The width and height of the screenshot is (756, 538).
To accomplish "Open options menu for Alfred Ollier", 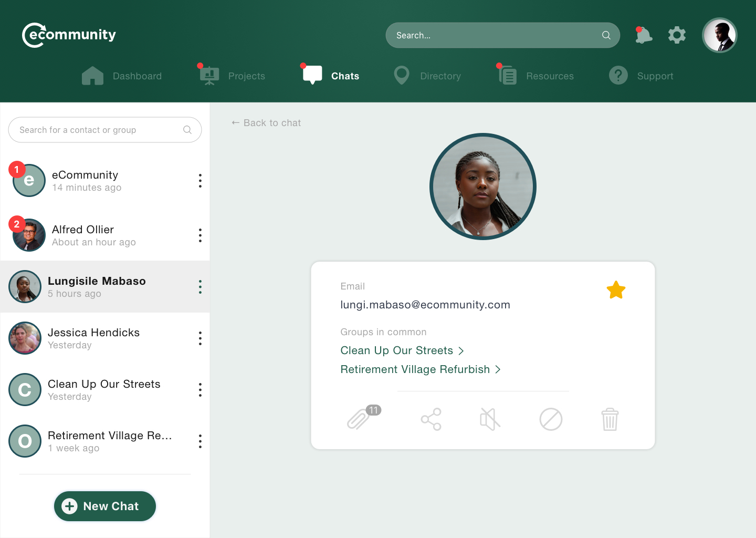I will point(200,235).
